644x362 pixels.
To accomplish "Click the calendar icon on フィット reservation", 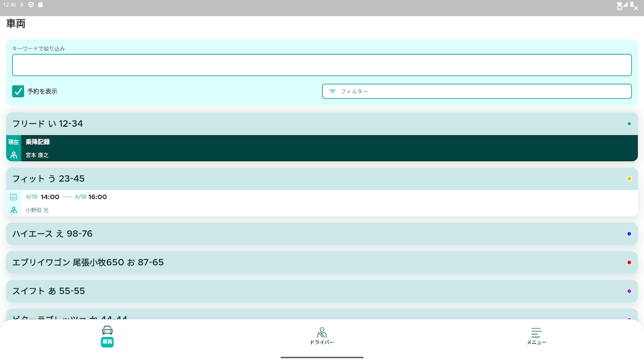I will click(x=14, y=197).
